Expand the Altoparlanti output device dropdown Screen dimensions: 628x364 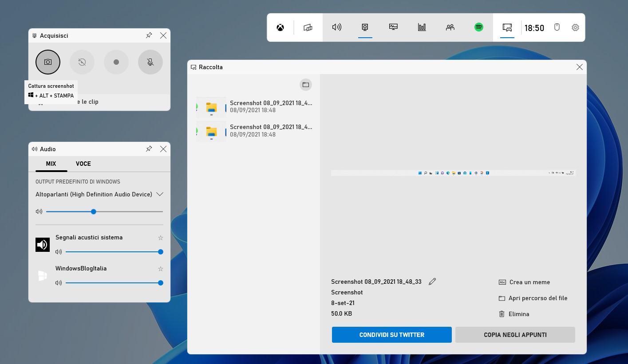click(x=160, y=194)
